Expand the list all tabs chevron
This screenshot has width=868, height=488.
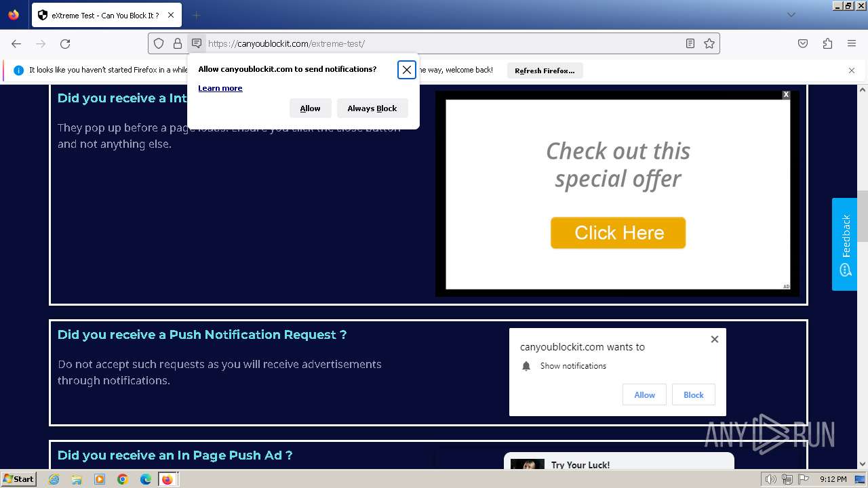791,15
